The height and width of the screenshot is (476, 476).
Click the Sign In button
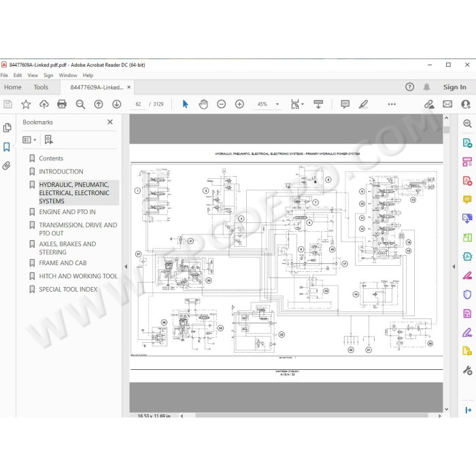(x=454, y=87)
